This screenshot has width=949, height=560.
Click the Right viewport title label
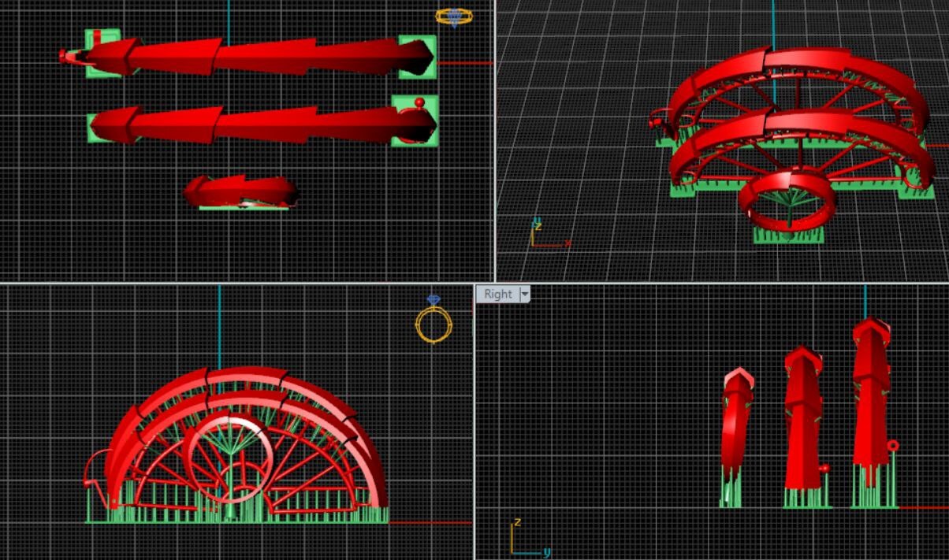[497, 295]
